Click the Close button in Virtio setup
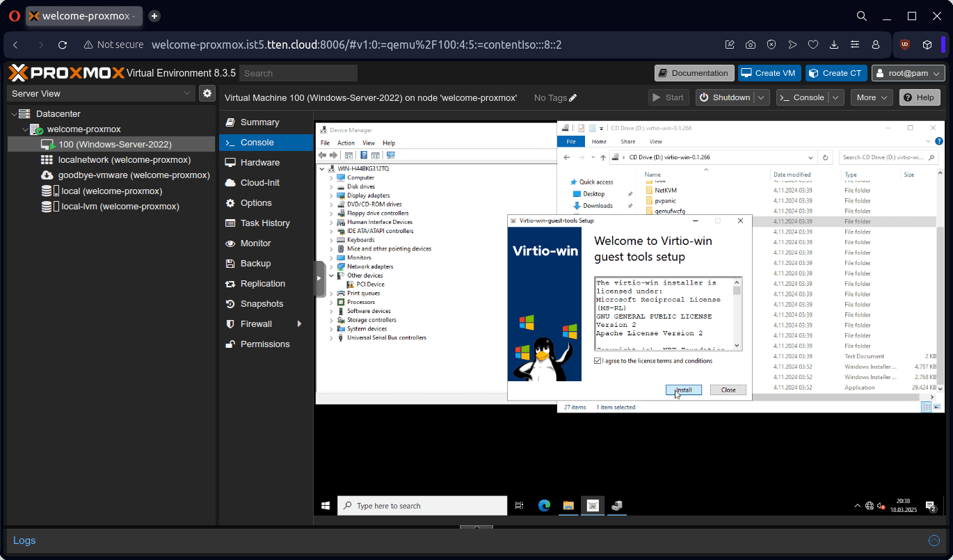The image size is (953, 560). (728, 390)
